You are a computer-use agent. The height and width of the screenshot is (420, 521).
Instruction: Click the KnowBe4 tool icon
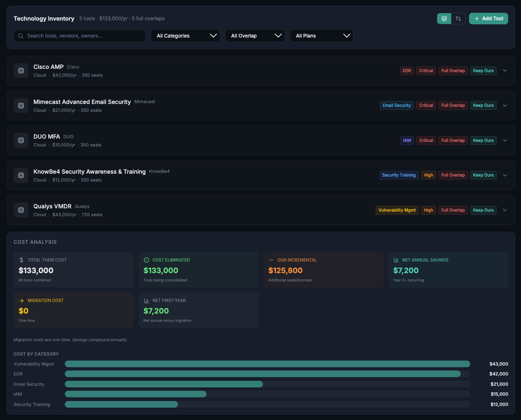click(21, 175)
